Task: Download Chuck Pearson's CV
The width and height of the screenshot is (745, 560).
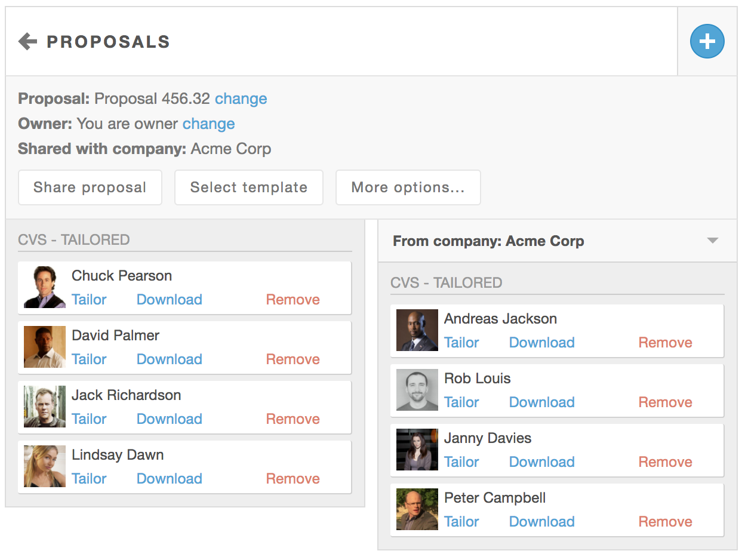Action: [169, 300]
